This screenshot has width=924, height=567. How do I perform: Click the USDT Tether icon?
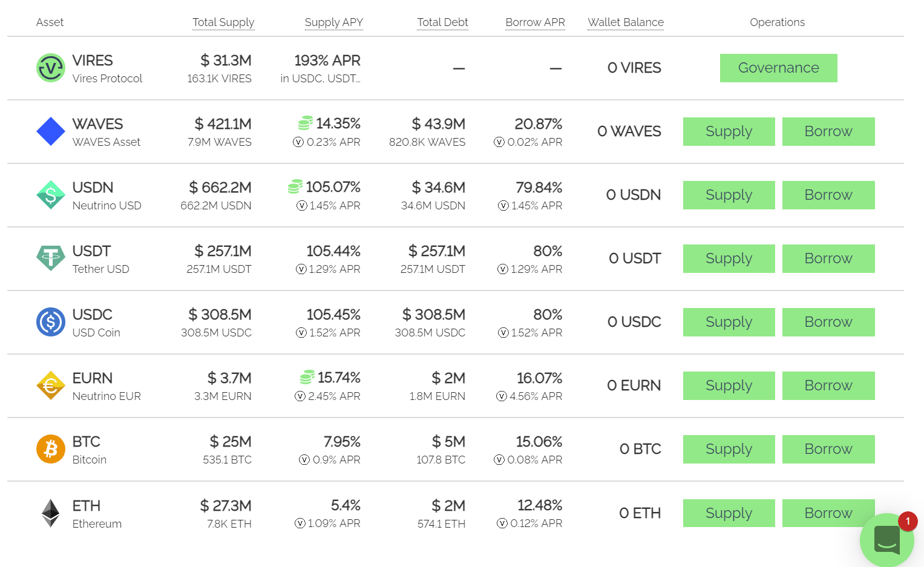coord(51,258)
